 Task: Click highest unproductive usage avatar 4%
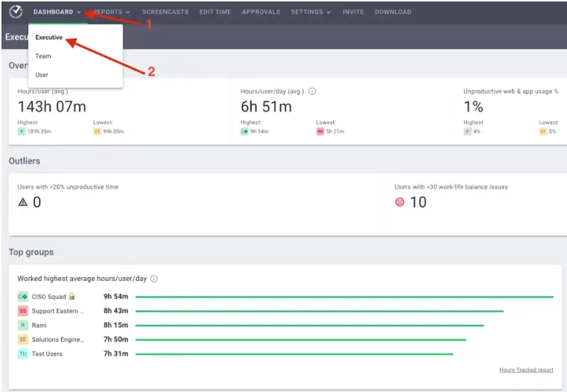tap(468, 131)
